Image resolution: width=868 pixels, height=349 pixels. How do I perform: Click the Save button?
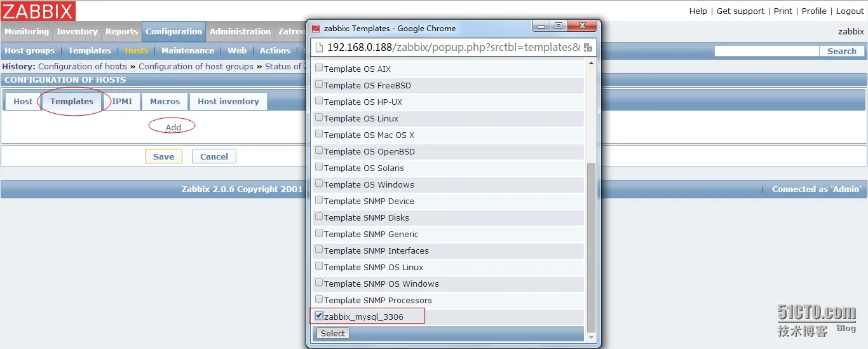[x=163, y=156]
